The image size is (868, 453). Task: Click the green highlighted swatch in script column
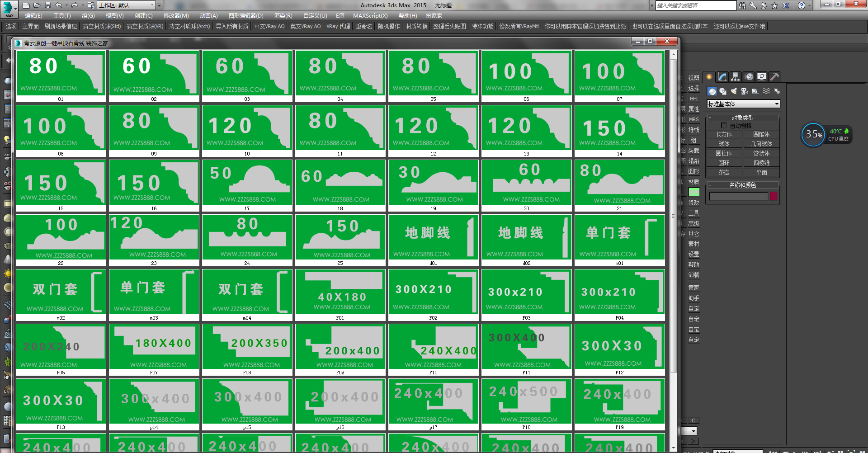click(x=694, y=192)
